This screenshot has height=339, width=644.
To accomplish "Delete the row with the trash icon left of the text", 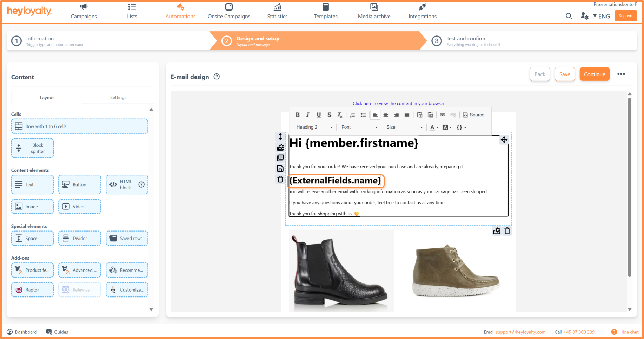I will pos(280,180).
